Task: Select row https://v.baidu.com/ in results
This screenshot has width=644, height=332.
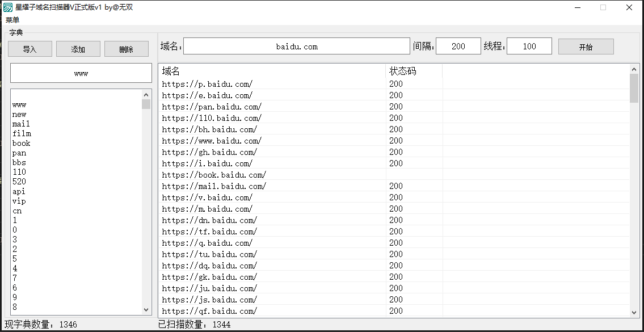Action: (x=394, y=197)
